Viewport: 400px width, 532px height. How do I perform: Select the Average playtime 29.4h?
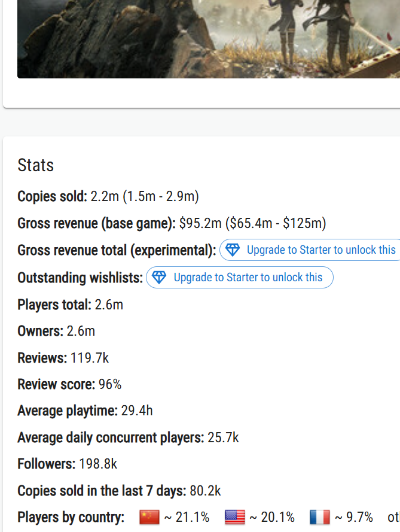coord(137,411)
